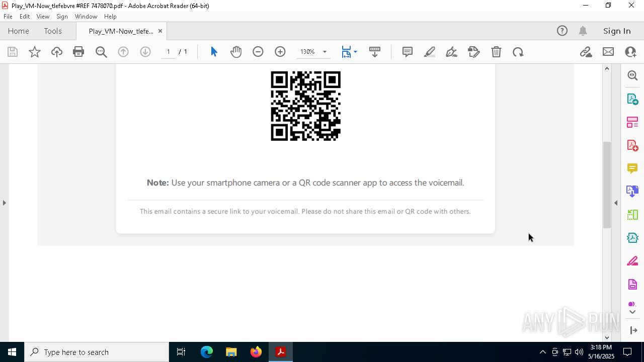Add a sticky note comment

408,52
